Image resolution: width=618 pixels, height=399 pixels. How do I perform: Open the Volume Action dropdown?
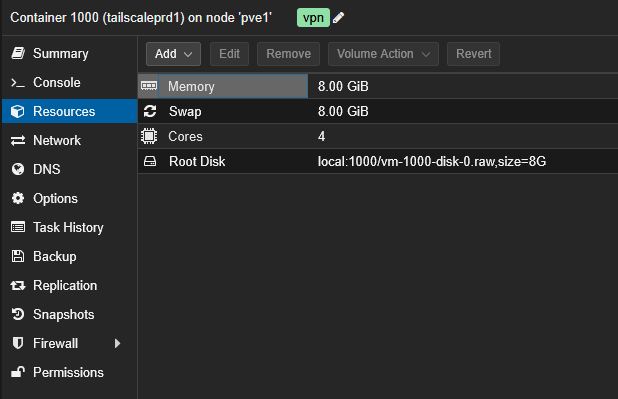(383, 54)
